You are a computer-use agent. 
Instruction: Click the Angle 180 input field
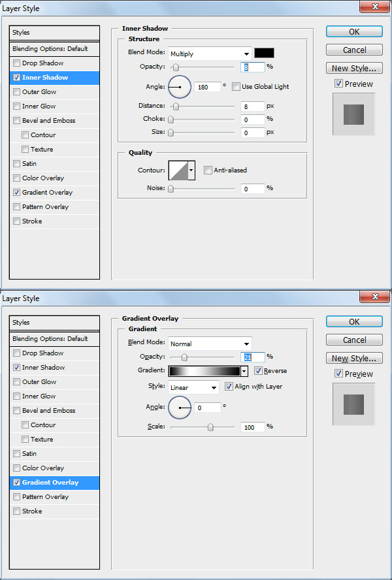207,88
